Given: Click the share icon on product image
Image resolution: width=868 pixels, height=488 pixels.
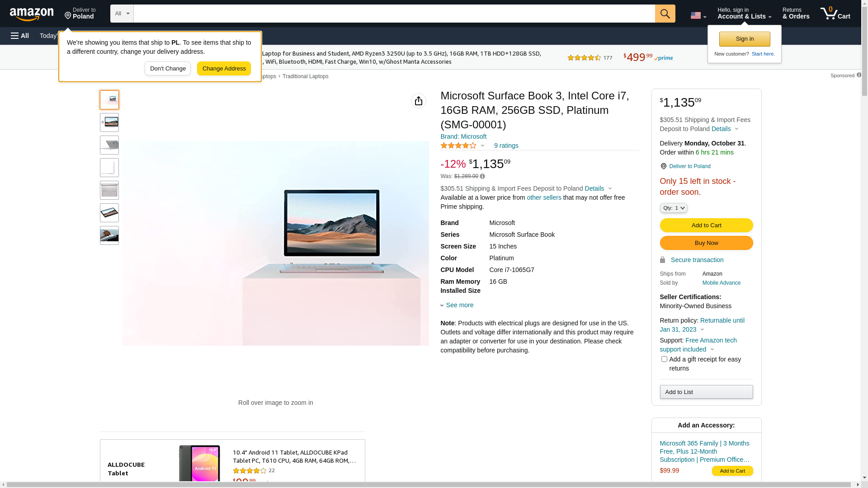Looking at the screenshot, I should 418,101.
